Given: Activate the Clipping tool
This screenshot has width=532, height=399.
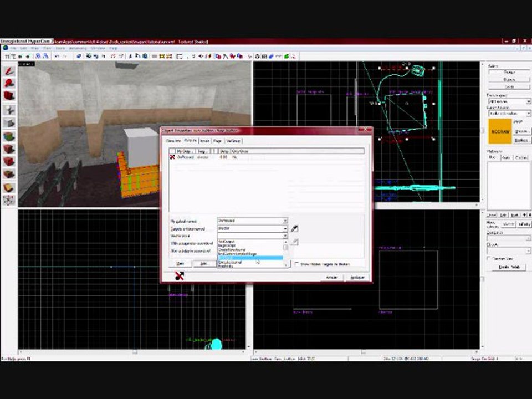Looking at the screenshot, I should (x=9, y=188).
